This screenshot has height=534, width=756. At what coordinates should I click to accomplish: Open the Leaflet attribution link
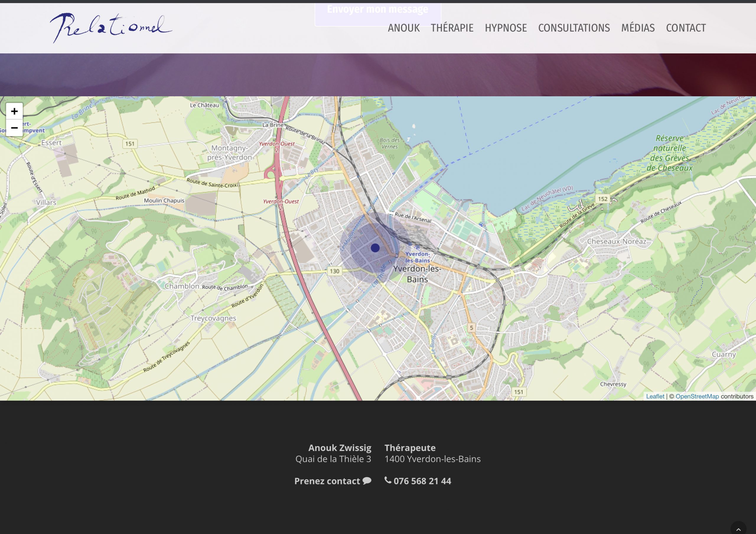pyautogui.click(x=656, y=396)
